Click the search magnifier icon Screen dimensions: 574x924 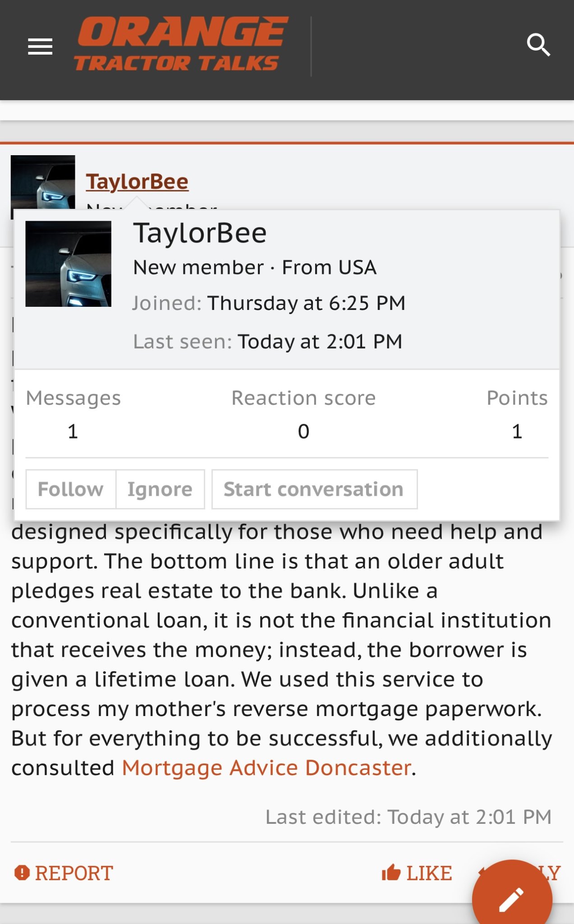(538, 45)
